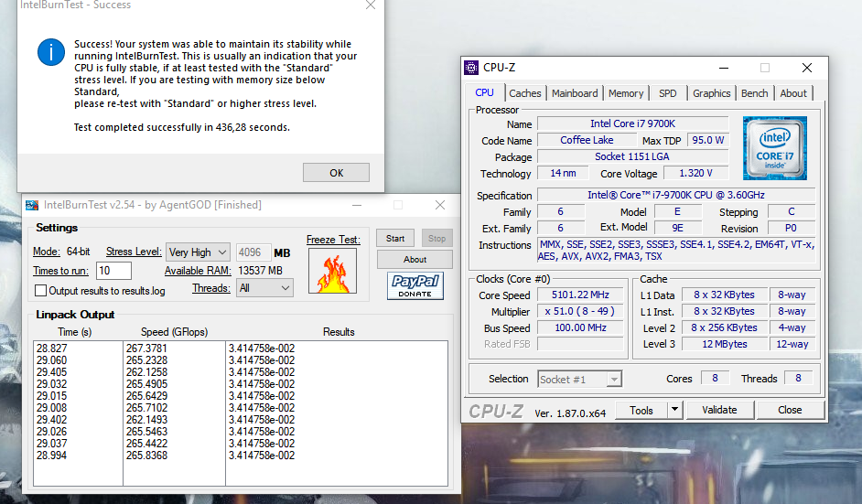This screenshot has width=862, height=504.
Task: Click the PayPal Donate image button
Action: (x=415, y=285)
